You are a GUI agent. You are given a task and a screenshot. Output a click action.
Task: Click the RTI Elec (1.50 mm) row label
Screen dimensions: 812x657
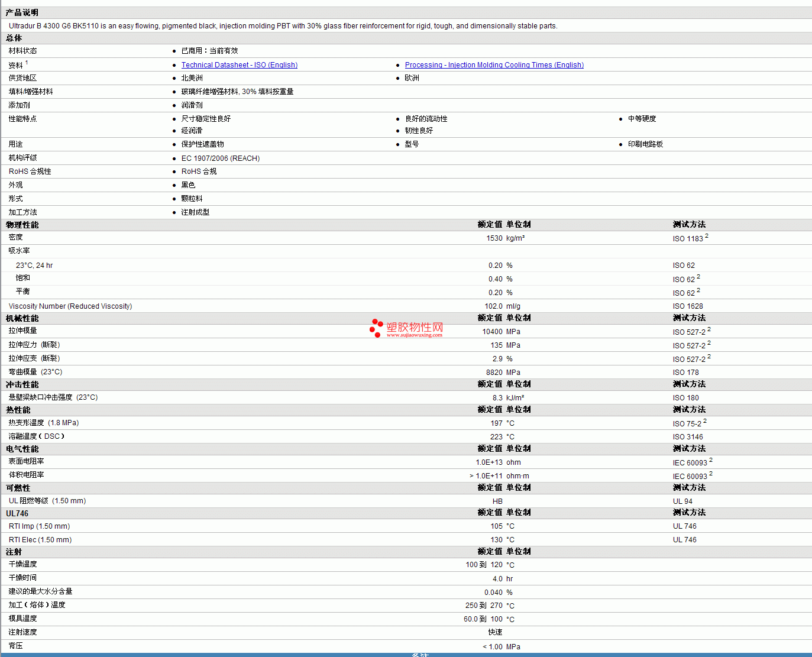click(40, 540)
